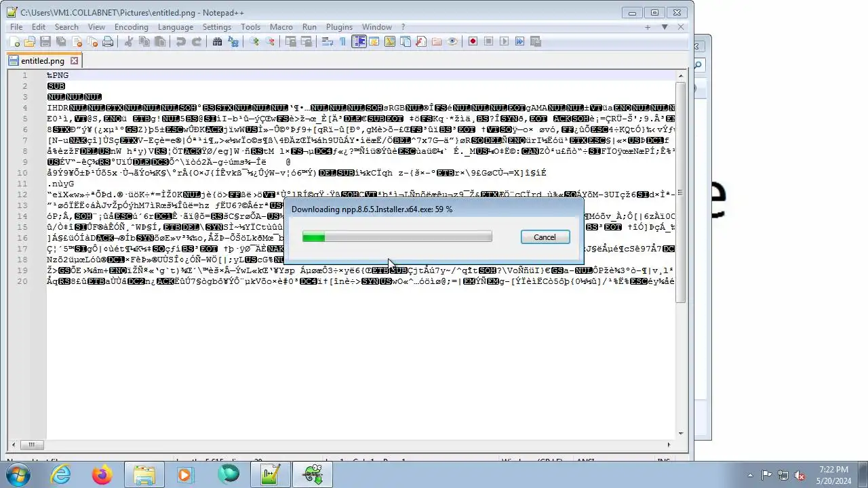Screen dimensions: 868x488
Task: Select the entitled.png document tab
Action: point(43,61)
